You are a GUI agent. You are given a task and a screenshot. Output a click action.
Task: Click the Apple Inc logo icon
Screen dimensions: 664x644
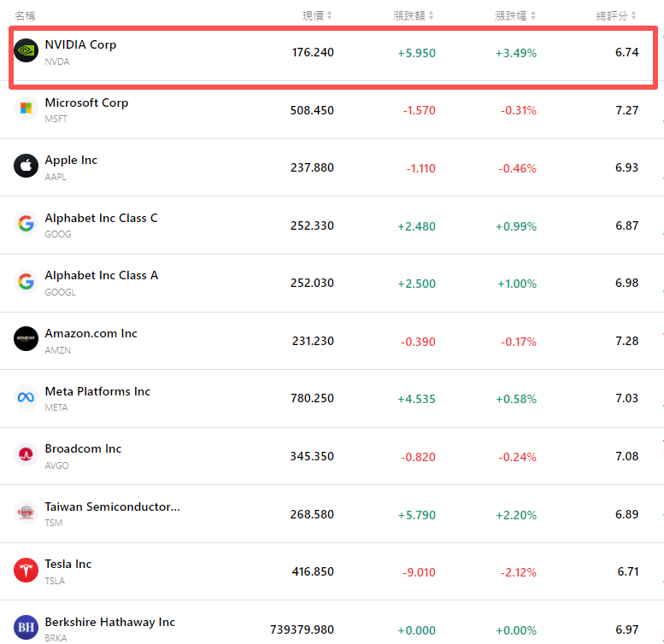pos(26,167)
